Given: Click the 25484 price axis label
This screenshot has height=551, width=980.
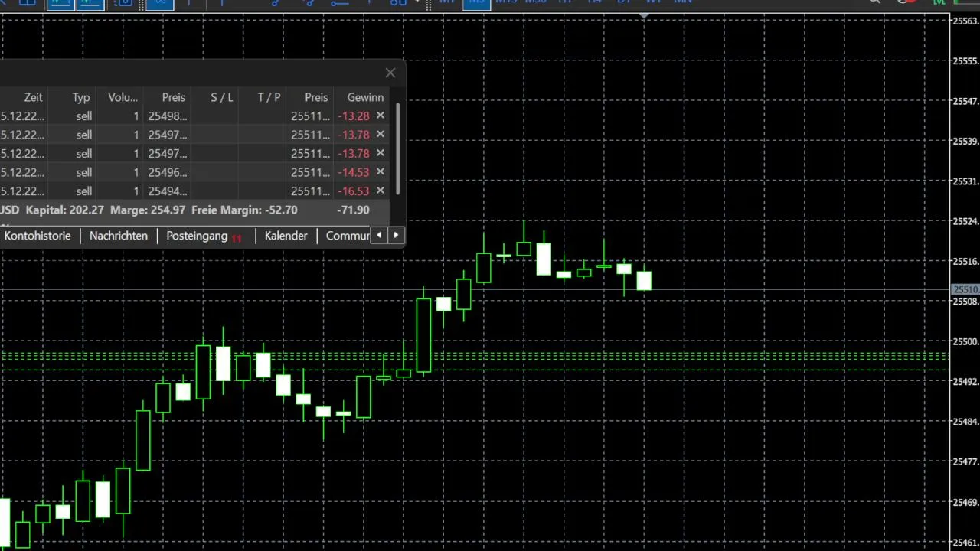Looking at the screenshot, I should pyautogui.click(x=965, y=422).
